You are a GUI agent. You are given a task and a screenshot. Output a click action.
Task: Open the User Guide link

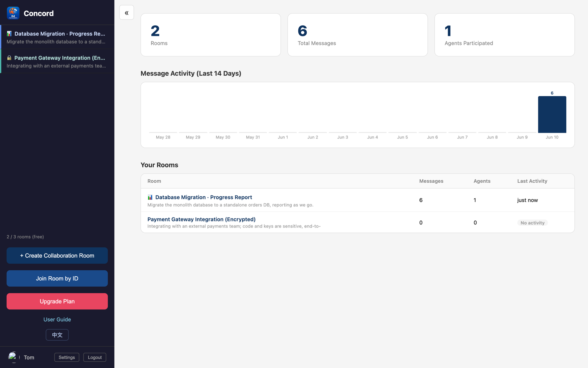coord(57,319)
